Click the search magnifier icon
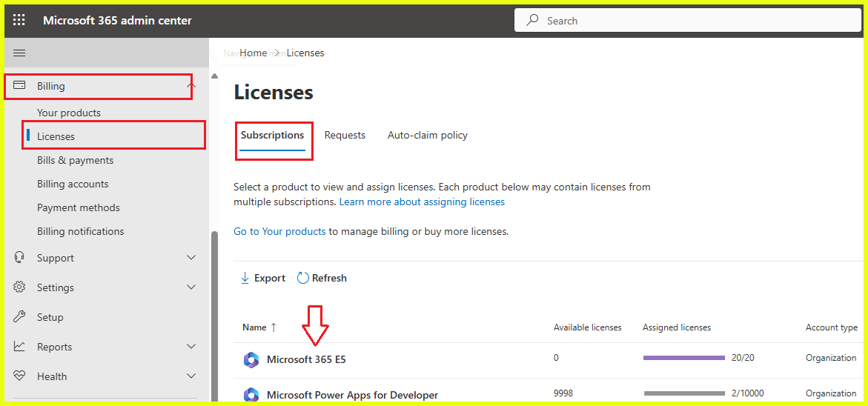The image size is (868, 406). 532,21
